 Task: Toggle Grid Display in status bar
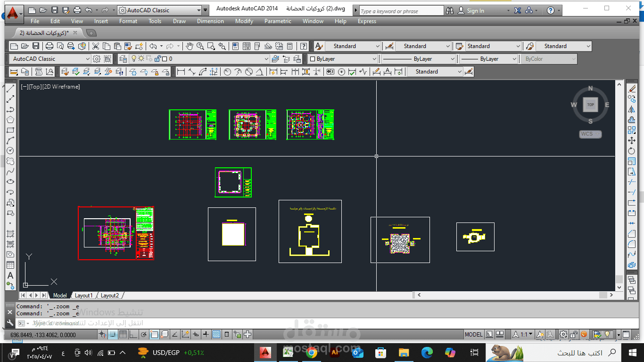point(123,334)
